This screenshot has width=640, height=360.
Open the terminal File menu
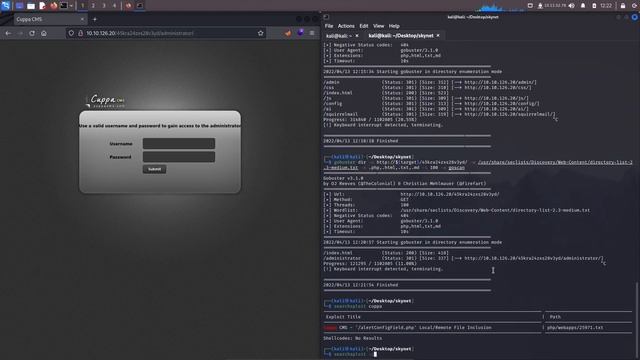[329, 26]
